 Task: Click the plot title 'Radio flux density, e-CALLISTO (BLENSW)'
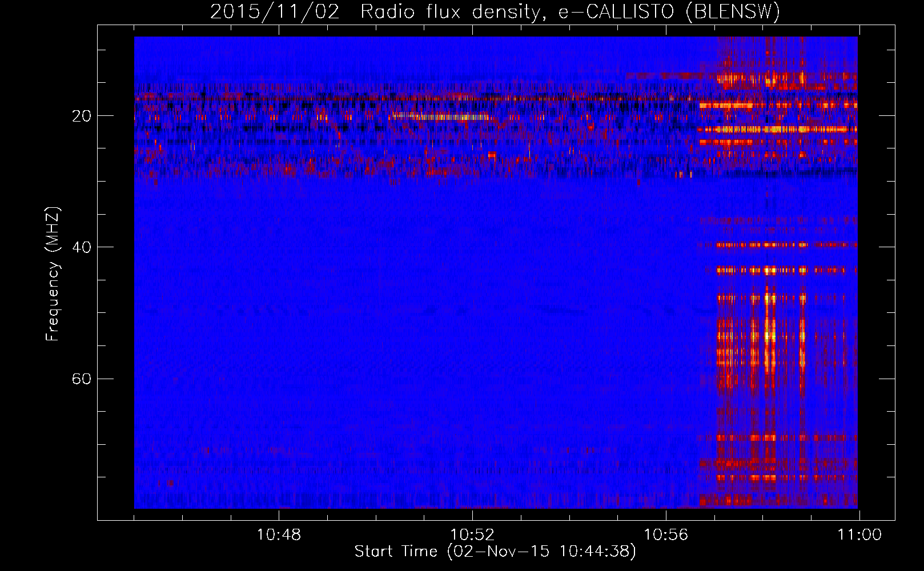click(x=571, y=12)
